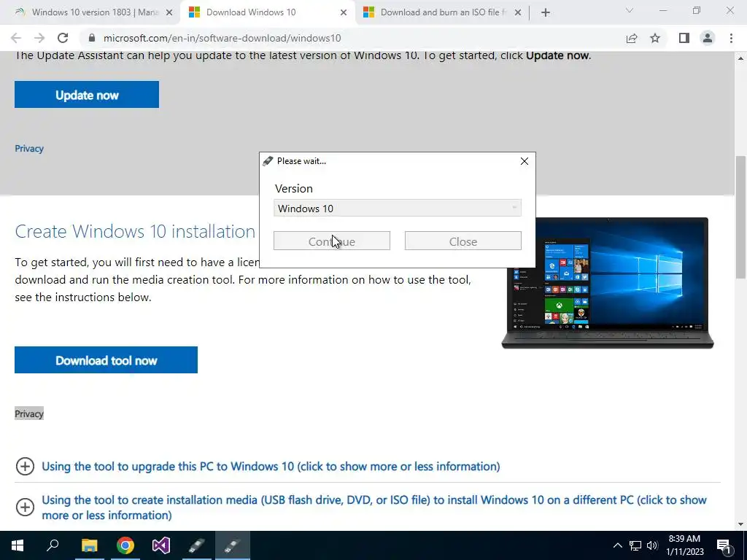Screen dimensions: 747x560
Task: Click Continue in the Please wait dialog
Action: click(x=332, y=241)
